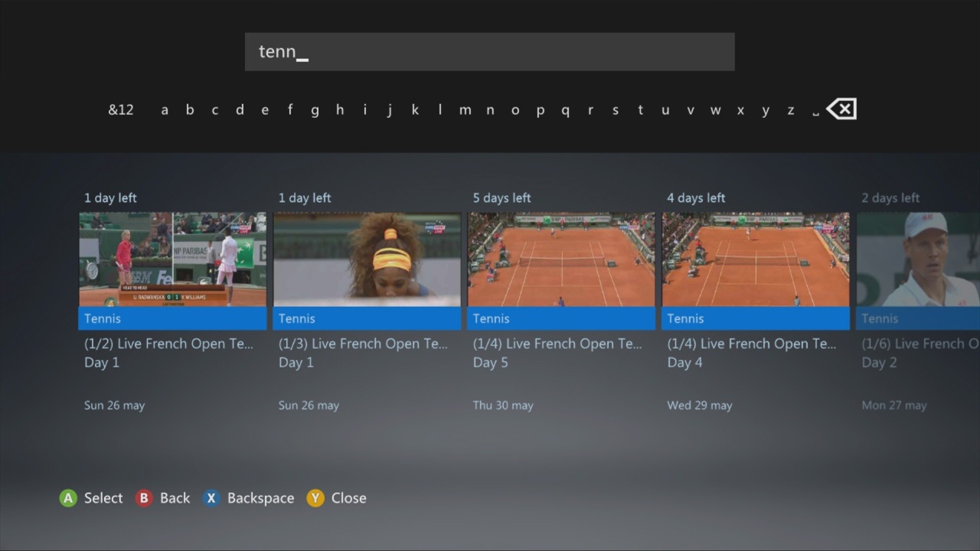Viewport: 980px width, 551px height.
Task: Select letter o on the keyboard row
Action: click(x=515, y=110)
